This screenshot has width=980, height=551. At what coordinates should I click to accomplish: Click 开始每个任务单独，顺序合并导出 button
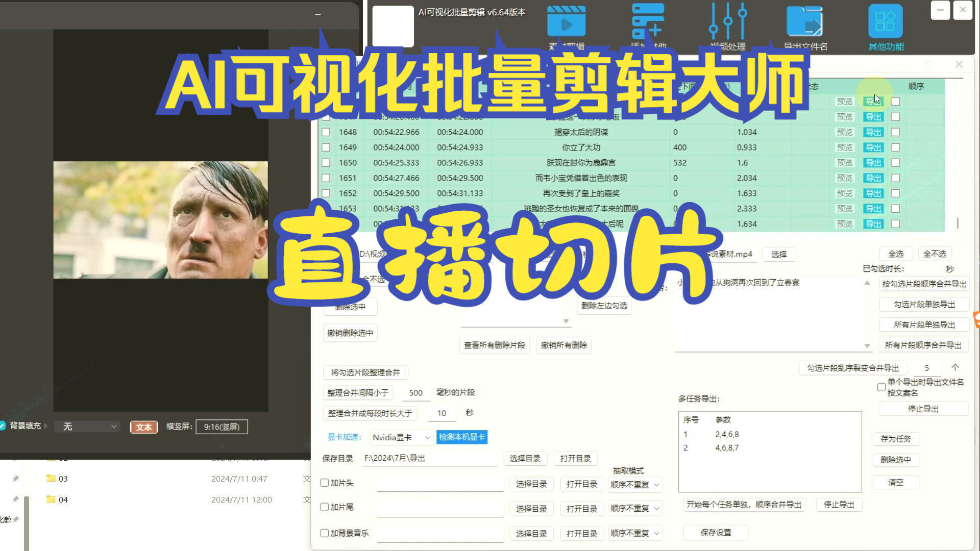[744, 505]
